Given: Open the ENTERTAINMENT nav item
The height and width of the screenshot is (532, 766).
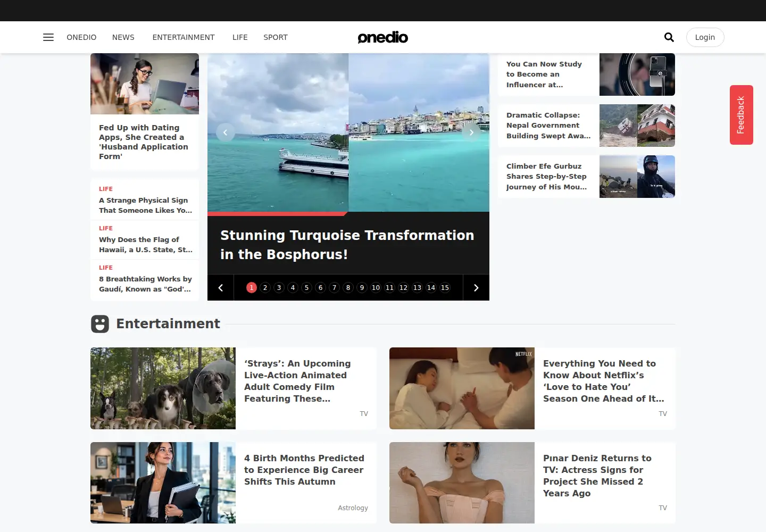Looking at the screenshot, I should (184, 37).
